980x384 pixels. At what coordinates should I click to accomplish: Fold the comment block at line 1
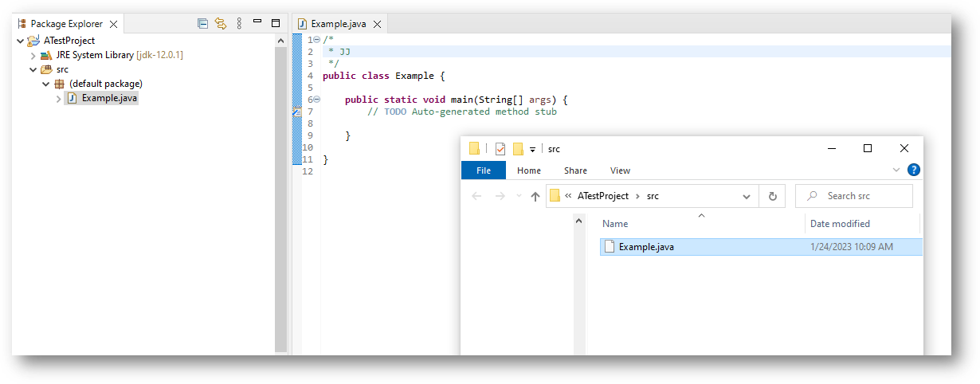coord(316,40)
